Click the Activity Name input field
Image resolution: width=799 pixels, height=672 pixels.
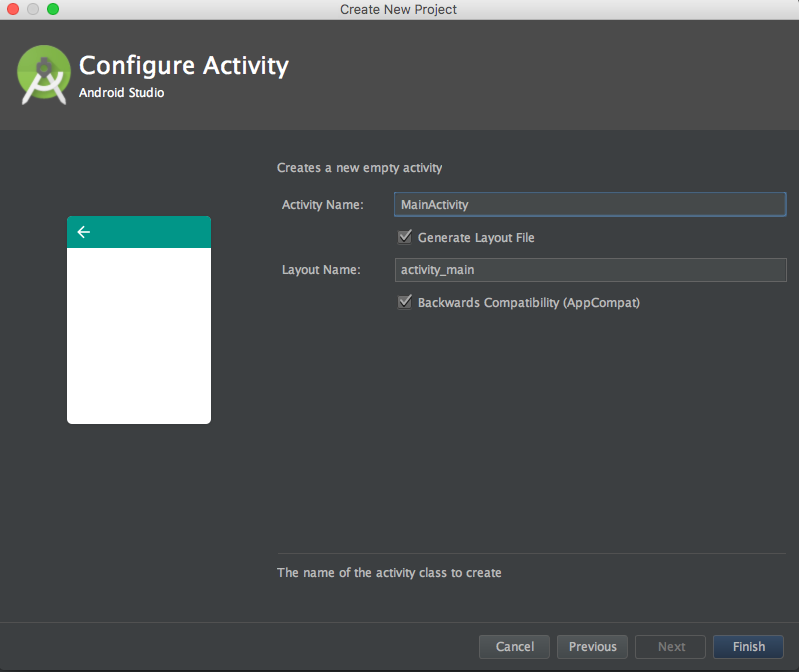click(x=590, y=204)
